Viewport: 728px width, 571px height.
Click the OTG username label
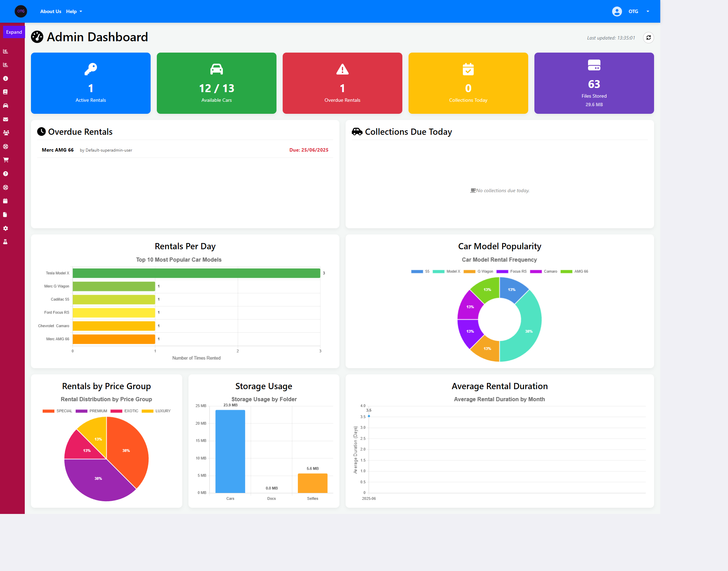click(633, 11)
